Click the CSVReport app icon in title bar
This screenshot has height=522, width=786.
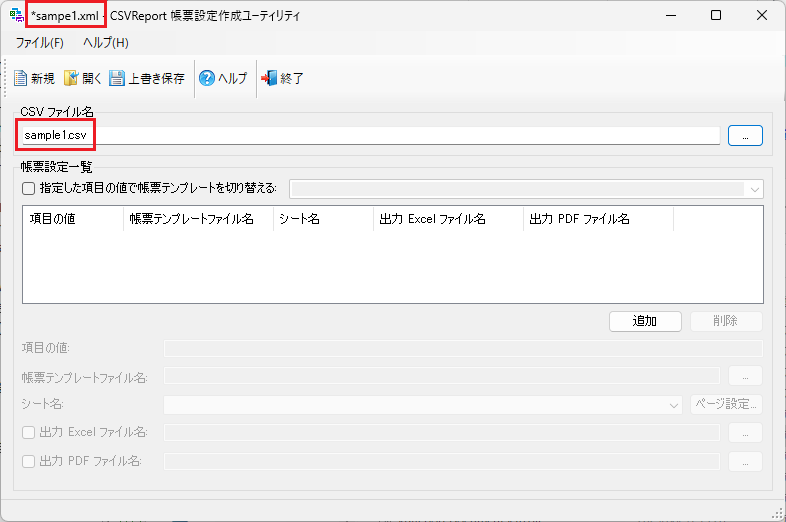tap(17, 15)
